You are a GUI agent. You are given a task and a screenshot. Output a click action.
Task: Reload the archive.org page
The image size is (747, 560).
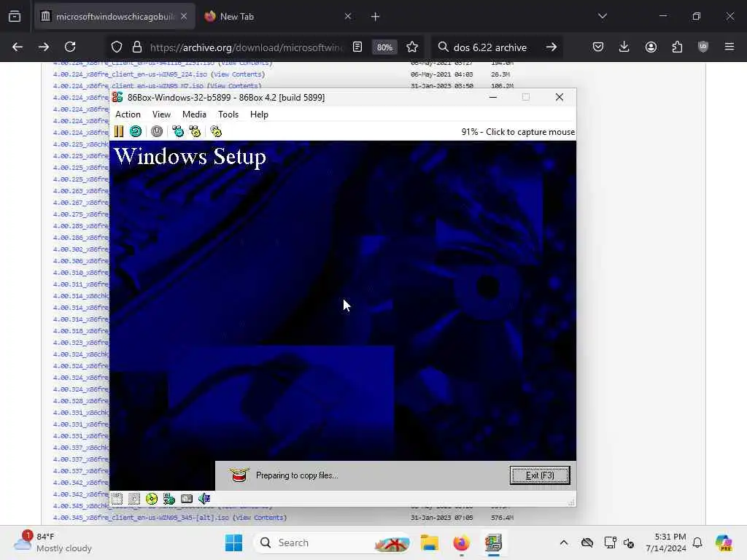click(70, 47)
